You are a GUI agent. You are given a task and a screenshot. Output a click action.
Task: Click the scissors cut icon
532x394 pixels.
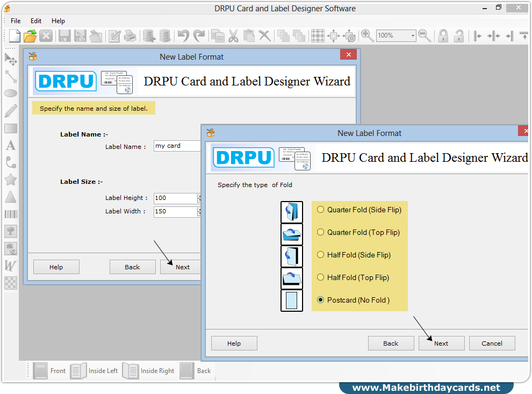click(233, 35)
